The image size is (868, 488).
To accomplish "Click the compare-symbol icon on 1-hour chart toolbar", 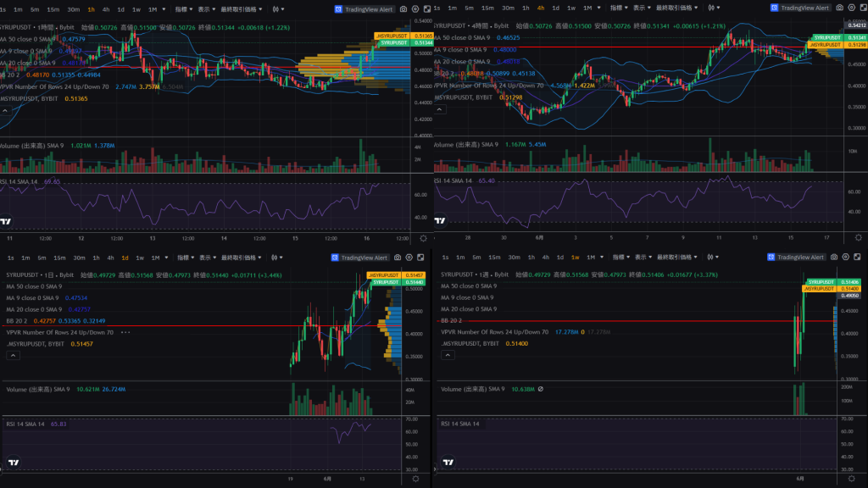I will coord(275,9).
